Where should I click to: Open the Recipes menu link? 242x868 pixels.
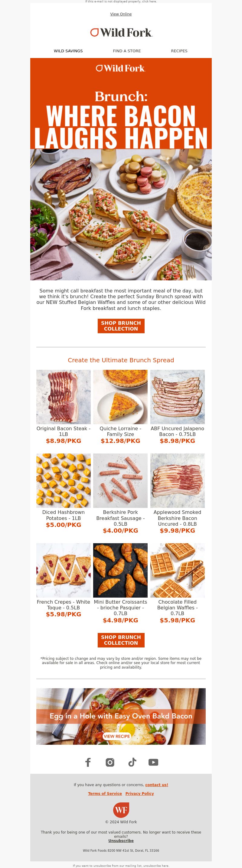pos(179,51)
